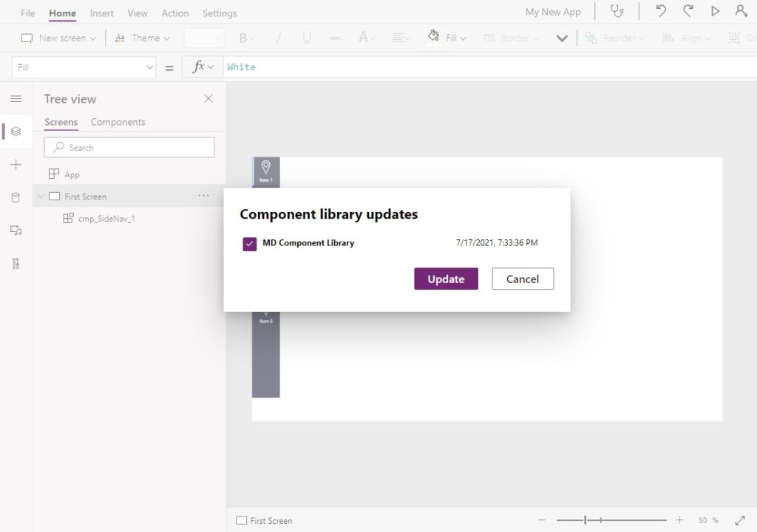The width and height of the screenshot is (757, 532).
Task: Switch to the Components tab
Action: point(118,122)
